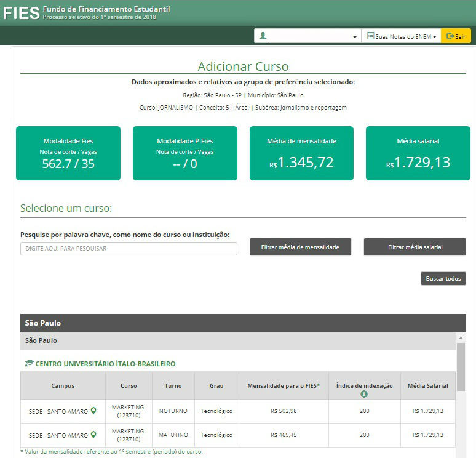Image resolution: width=476 pixels, height=458 pixels.
Task: Select the Modalidade P-Fies card
Action: 185,153
